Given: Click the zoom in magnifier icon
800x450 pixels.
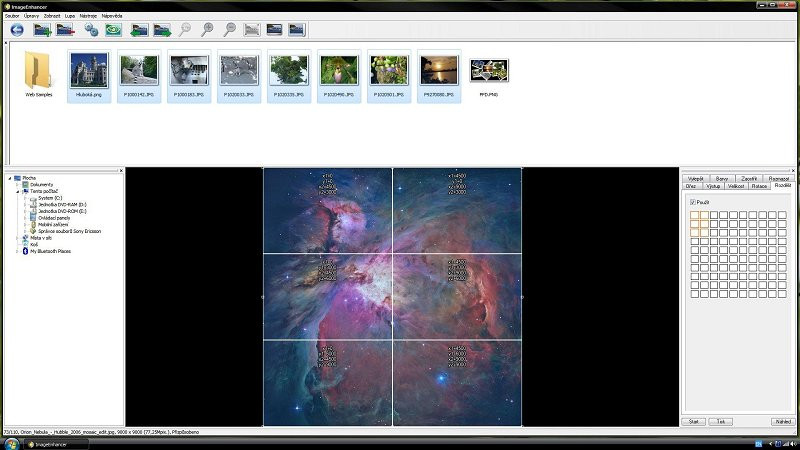Looking at the screenshot, I should (207, 30).
